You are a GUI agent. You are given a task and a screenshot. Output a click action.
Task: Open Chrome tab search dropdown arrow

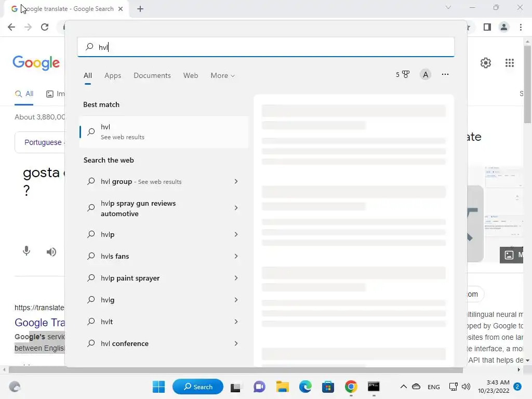pyautogui.click(x=448, y=7)
